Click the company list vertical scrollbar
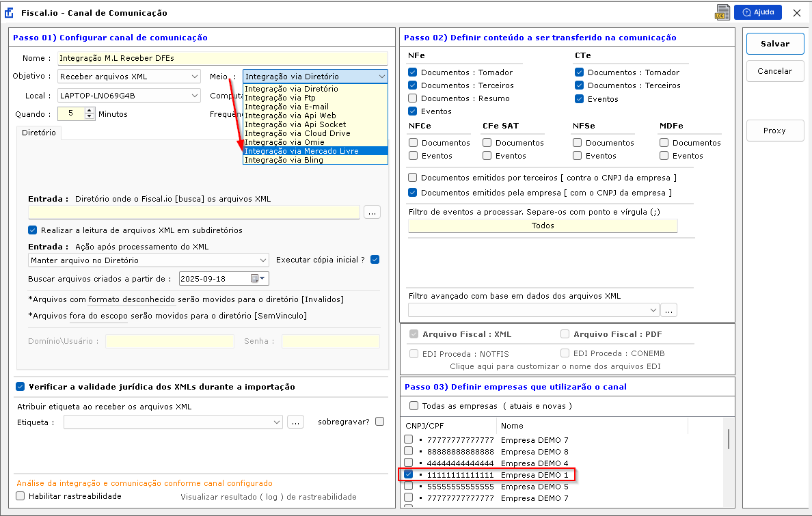This screenshot has height=516, width=812. [728, 439]
